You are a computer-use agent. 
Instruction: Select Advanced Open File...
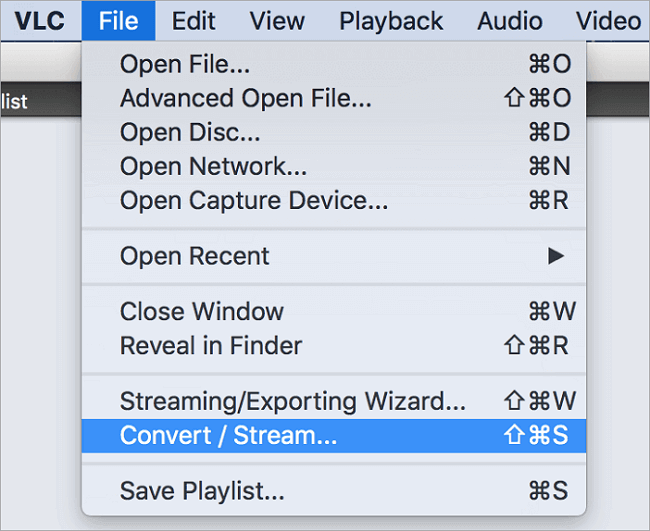click(x=245, y=99)
